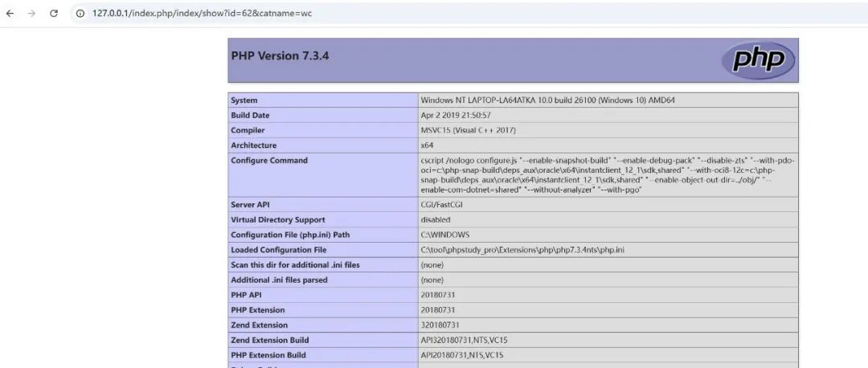Select the 'MSVC15 (Visual C++ 2017)' value
Screen dimensions: 868x368
click(468, 130)
